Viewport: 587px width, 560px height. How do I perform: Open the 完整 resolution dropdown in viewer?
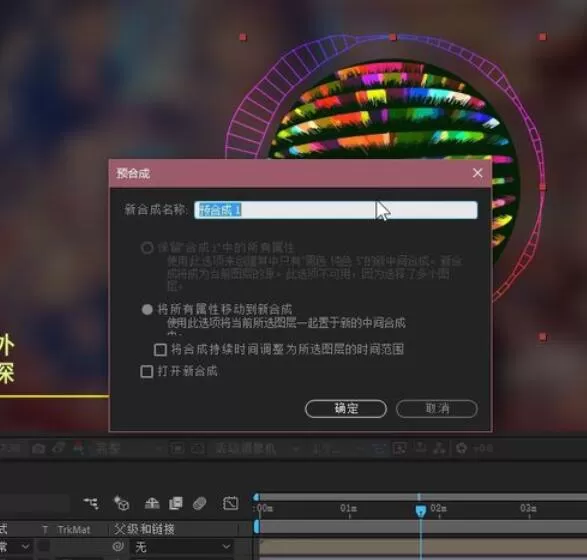point(129,448)
